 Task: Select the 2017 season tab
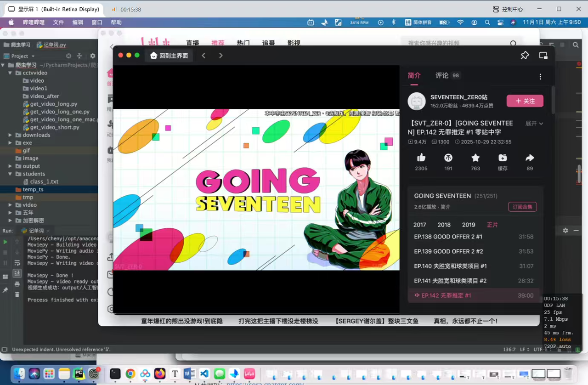click(420, 225)
